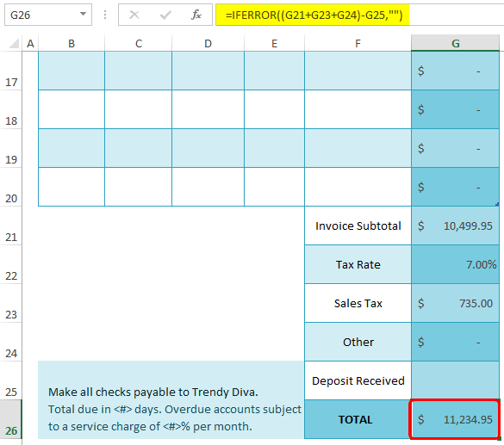Select column C header
504x445 pixels.
tap(138, 43)
